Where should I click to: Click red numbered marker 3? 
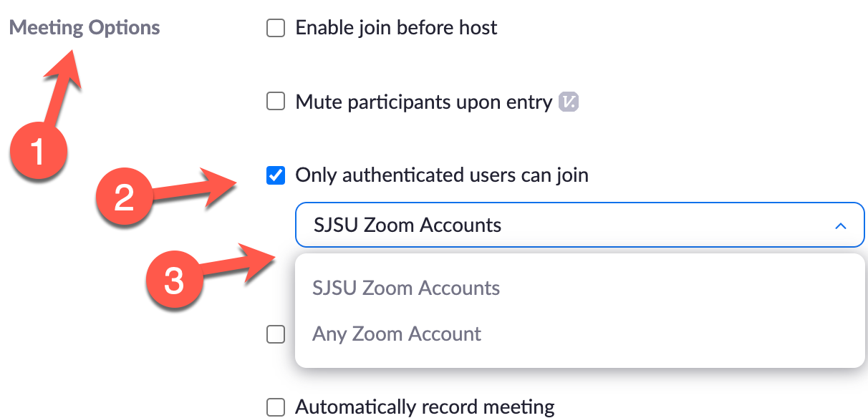(x=174, y=282)
